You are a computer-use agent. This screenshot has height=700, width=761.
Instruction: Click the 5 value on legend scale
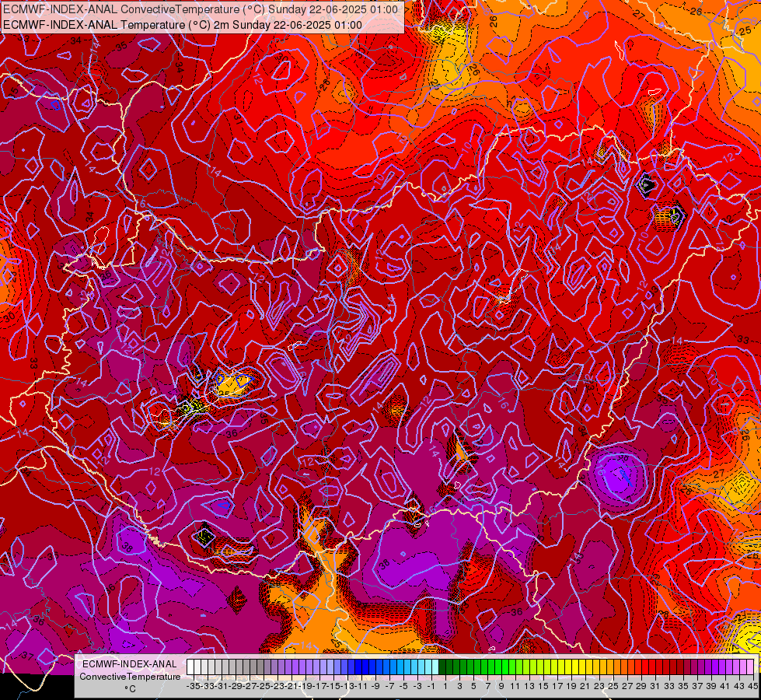tap(473, 687)
